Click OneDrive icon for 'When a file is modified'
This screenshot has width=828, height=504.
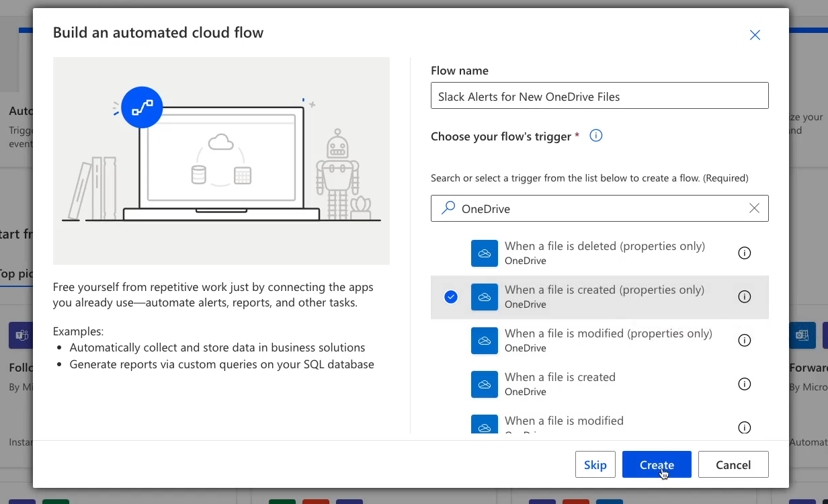(x=485, y=424)
